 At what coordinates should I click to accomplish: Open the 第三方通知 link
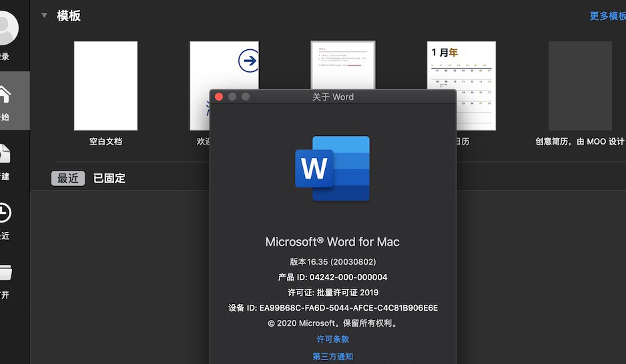tap(332, 357)
